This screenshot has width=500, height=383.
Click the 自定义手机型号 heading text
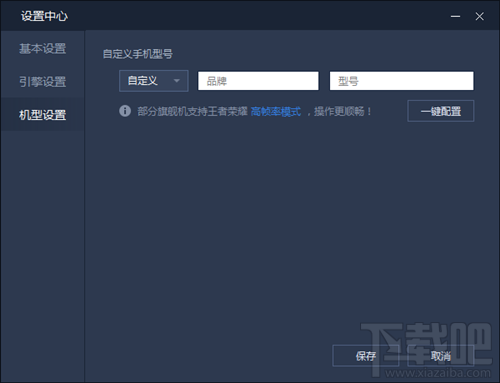[x=138, y=54]
